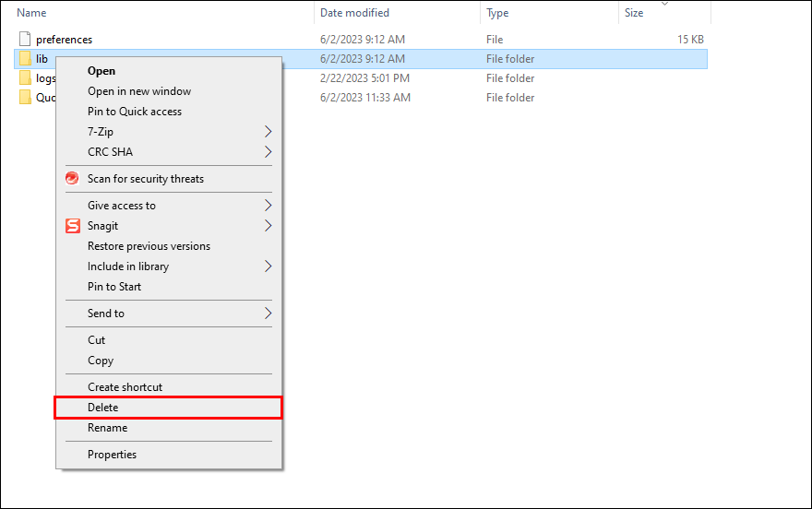Choose Restore previous versions
This screenshot has height=509, width=812.
[x=149, y=246]
